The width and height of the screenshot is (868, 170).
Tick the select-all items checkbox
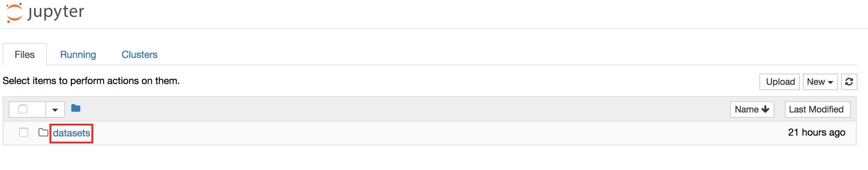click(x=23, y=109)
